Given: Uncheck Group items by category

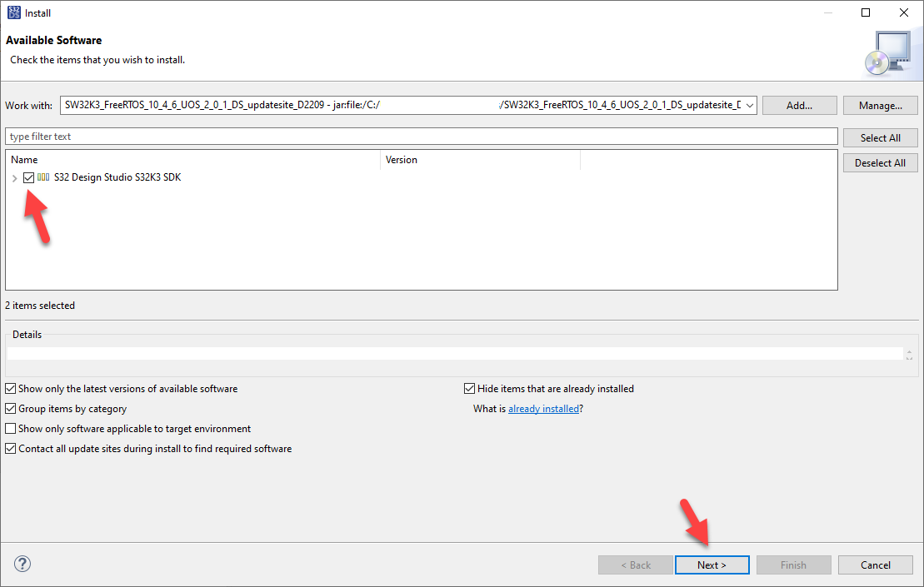Looking at the screenshot, I should [x=10, y=408].
